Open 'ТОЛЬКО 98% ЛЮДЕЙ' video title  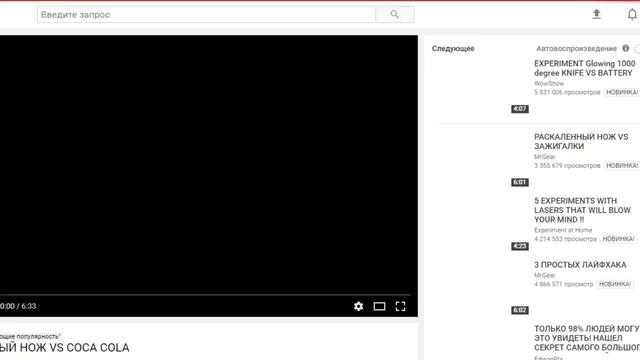[x=587, y=338]
